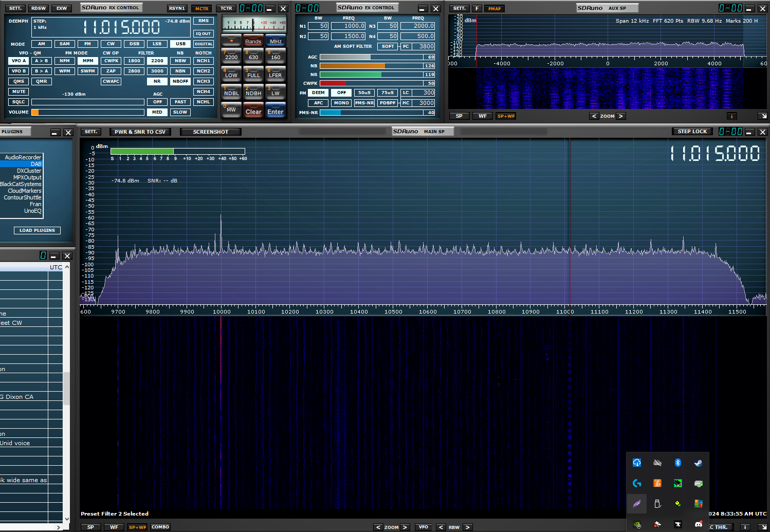Screen dimensions: 770x532
Task: Click N1 notch FREQ field 1000.0
Action: [349, 26]
